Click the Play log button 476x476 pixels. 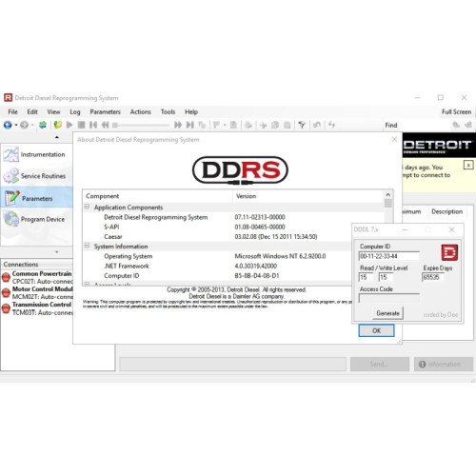tap(69, 125)
